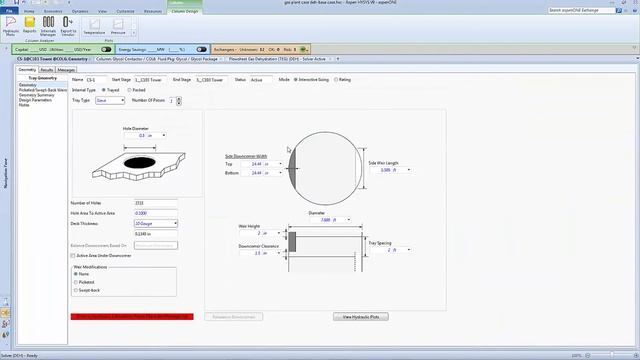Select the Interactive Sizing mode radio button
The width and height of the screenshot is (640, 360).
point(296,80)
